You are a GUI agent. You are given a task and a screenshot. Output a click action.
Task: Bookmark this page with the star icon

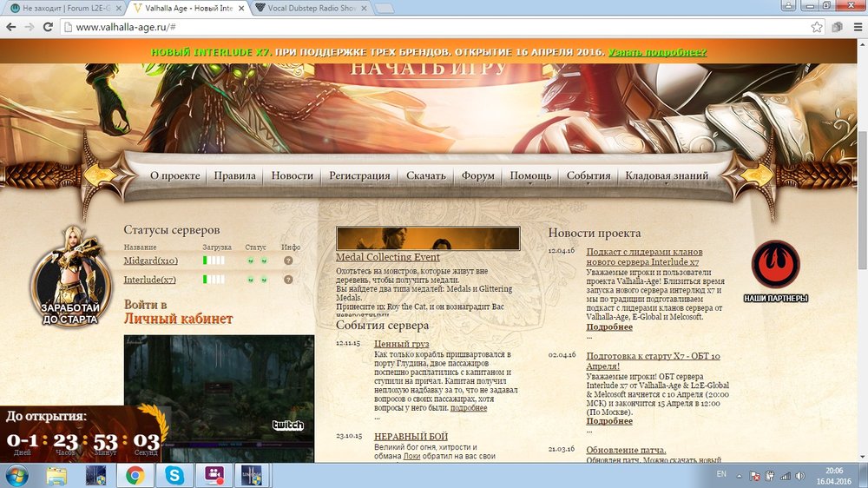click(817, 27)
